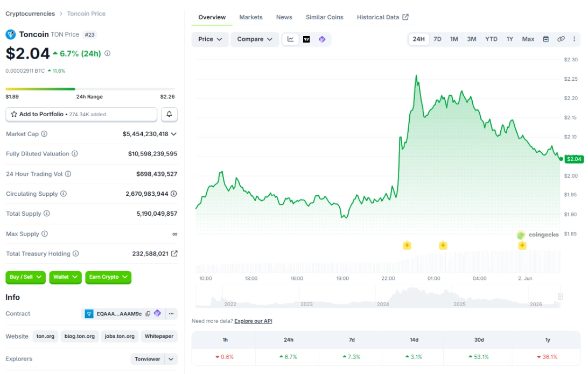
Task: Open the Total Supply info icon
Action: pyautogui.click(x=46, y=214)
